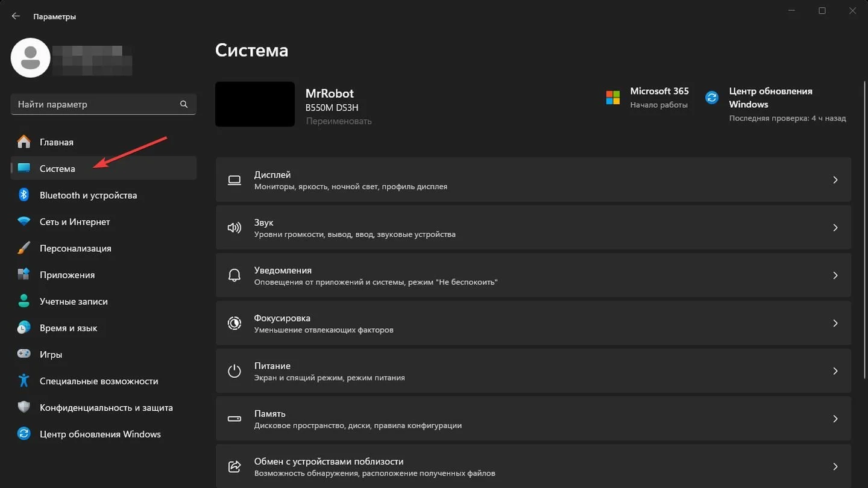Go back with the arrow beside Параметры
Viewport: 868px width, 488px height.
click(x=16, y=16)
